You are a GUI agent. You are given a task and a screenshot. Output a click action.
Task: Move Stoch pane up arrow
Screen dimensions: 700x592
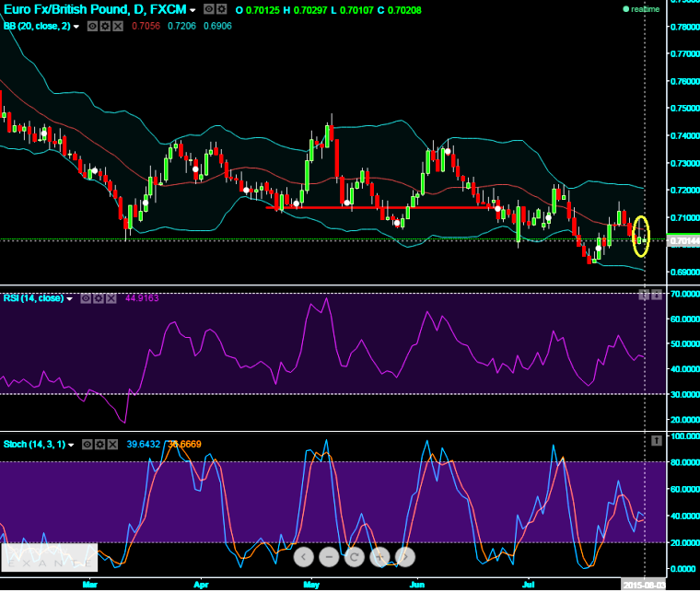tap(656, 441)
